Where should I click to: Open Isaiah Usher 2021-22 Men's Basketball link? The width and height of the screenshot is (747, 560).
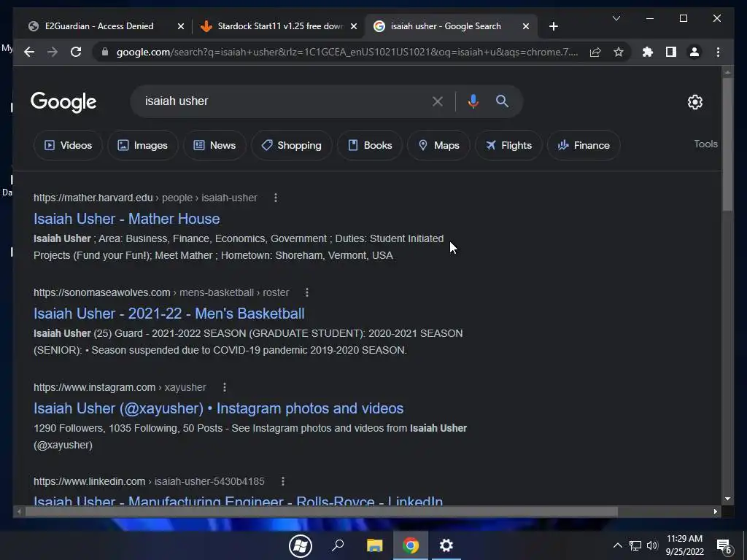tap(169, 314)
